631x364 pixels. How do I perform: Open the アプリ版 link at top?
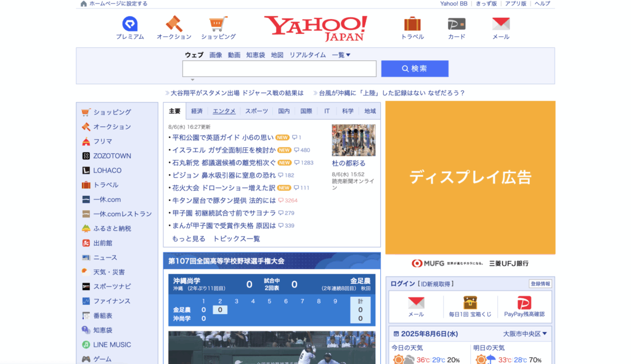(x=516, y=4)
